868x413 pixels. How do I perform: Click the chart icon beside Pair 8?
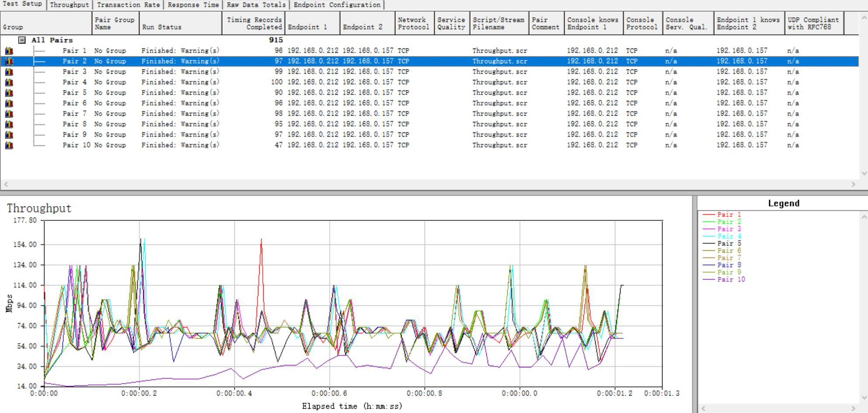click(9, 124)
